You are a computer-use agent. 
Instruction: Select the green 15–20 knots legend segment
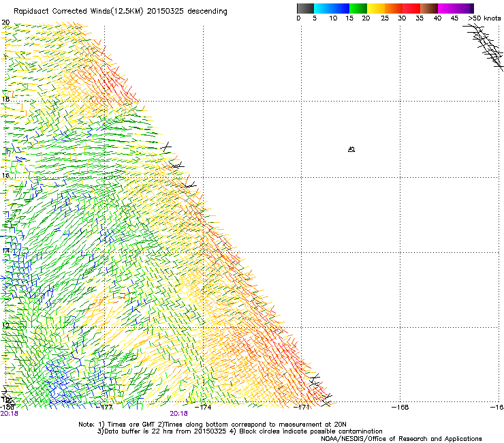point(358,8)
